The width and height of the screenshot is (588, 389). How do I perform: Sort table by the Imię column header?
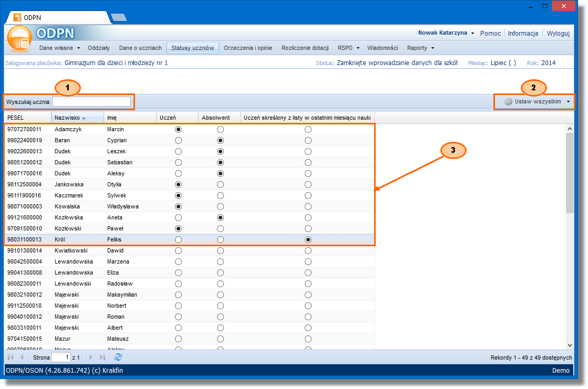pos(130,118)
